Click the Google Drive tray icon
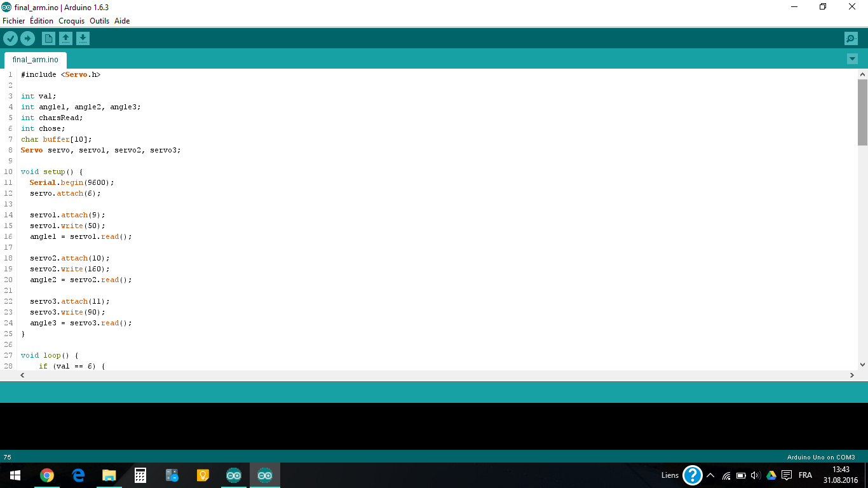This screenshot has height=488, width=868. coord(771,475)
